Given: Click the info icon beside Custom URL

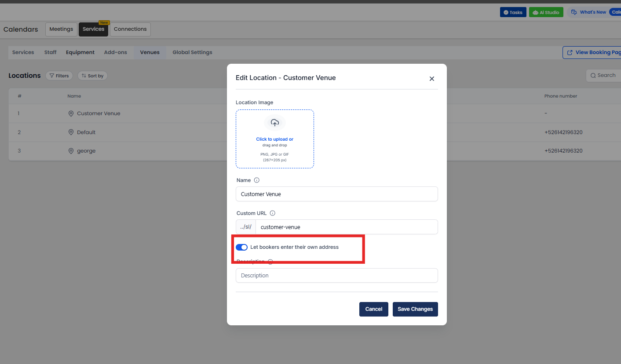Looking at the screenshot, I should (x=272, y=213).
